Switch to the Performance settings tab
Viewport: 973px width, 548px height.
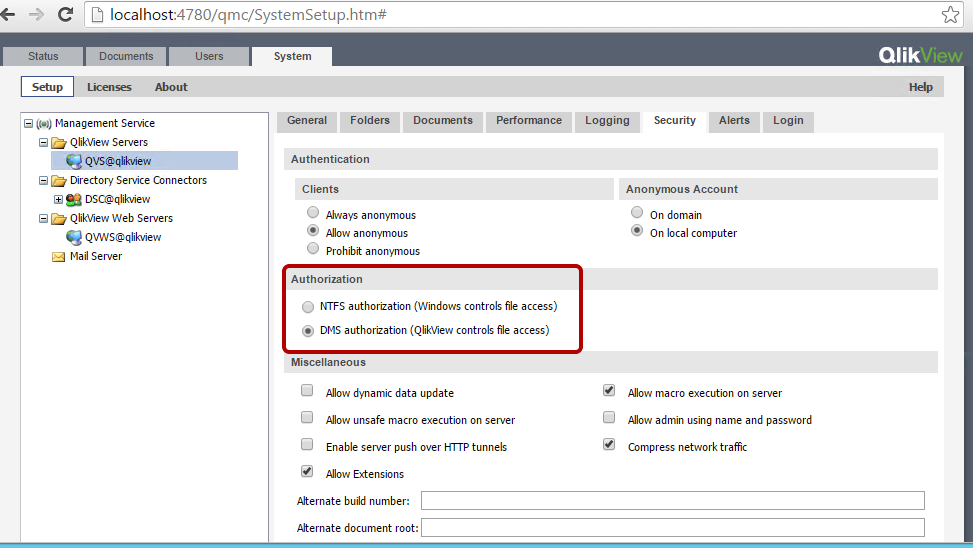tap(529, 121)
